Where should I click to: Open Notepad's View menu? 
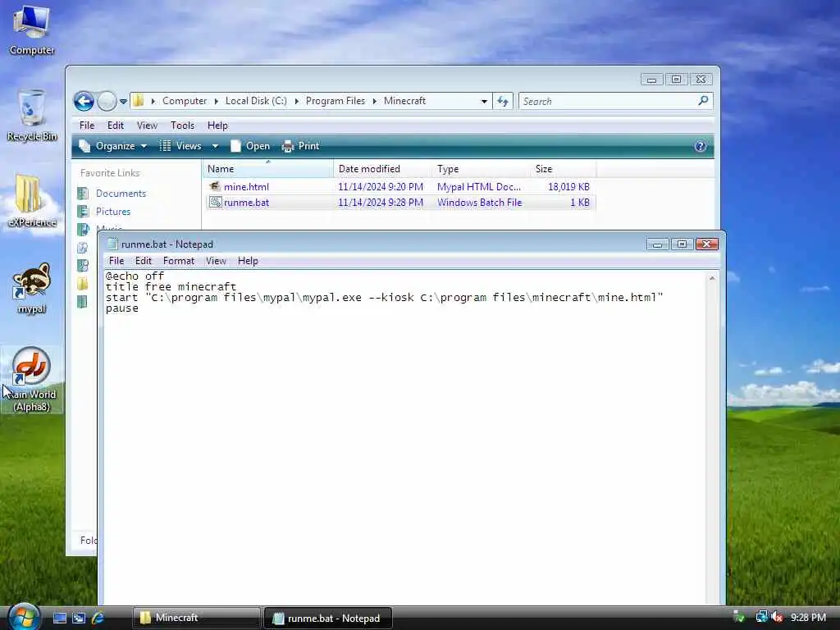[216, 261]
